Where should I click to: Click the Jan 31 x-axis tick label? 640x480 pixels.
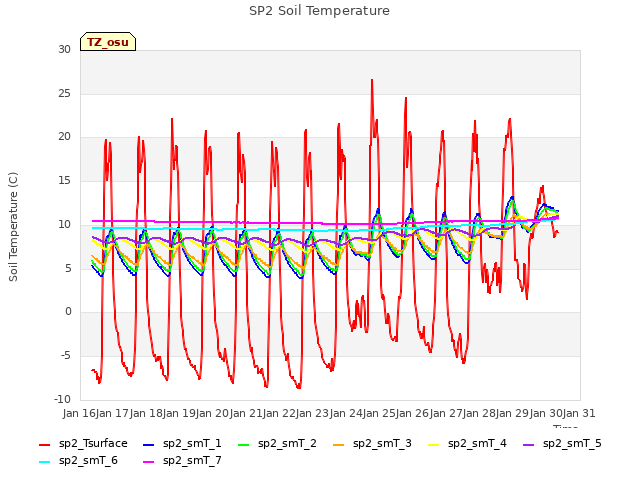[x=579, y=413]
